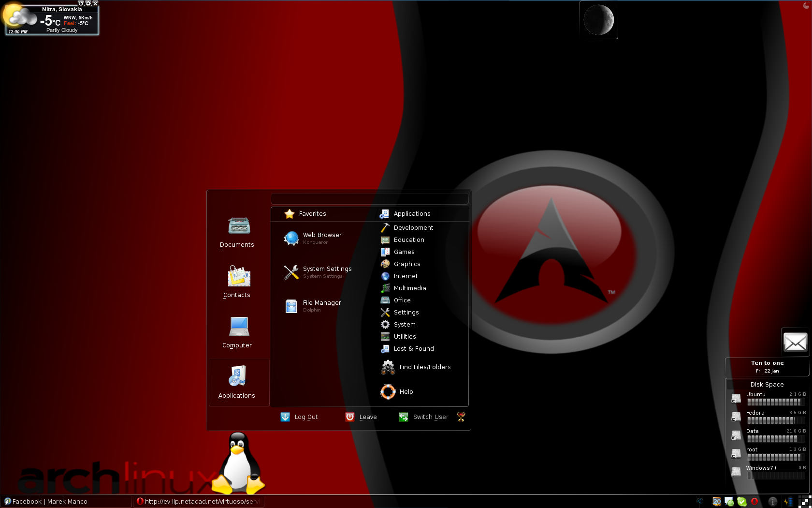The height and width of the screenshot is (508, 812).
Task: Switch to Facebook | Marek Manco taskbar window
Action: point(66,502)
